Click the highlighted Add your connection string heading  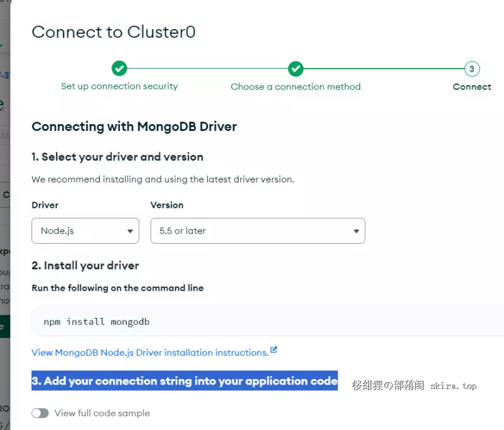185,381
